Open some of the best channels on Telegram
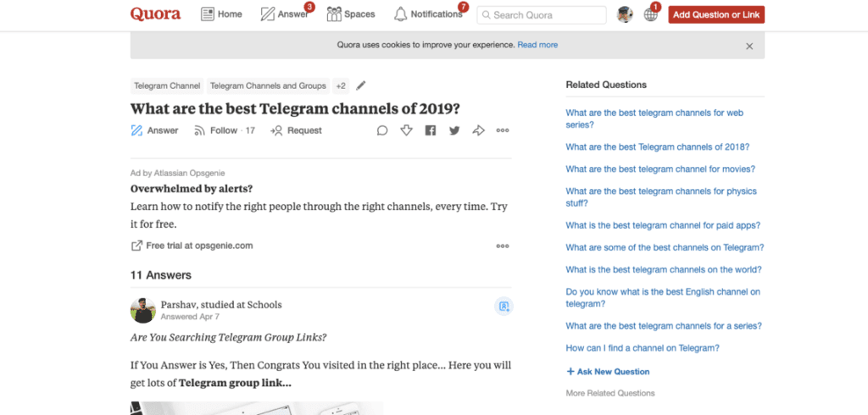This screenshot has width=868, height=415. click(665, 248)
